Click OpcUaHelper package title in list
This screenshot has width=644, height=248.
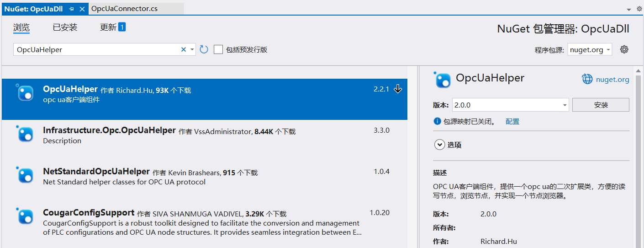click(x=70, y=89)
